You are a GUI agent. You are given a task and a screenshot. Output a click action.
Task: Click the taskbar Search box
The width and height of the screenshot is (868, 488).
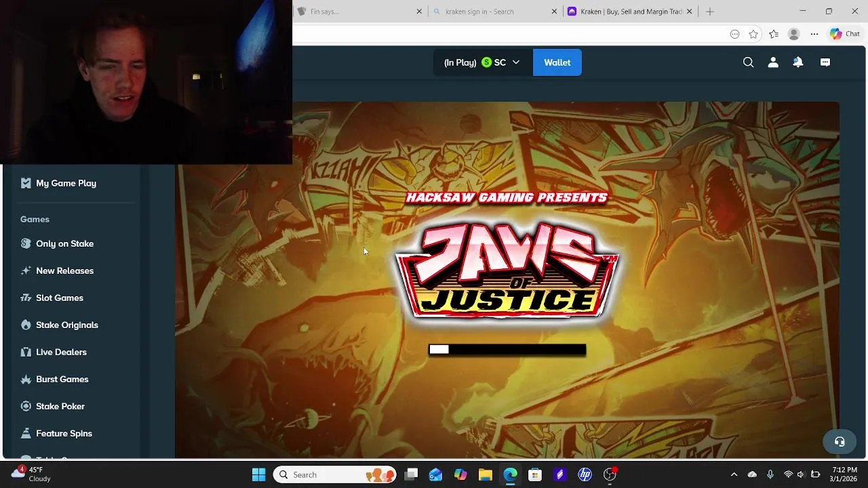(x=335, y=474)
